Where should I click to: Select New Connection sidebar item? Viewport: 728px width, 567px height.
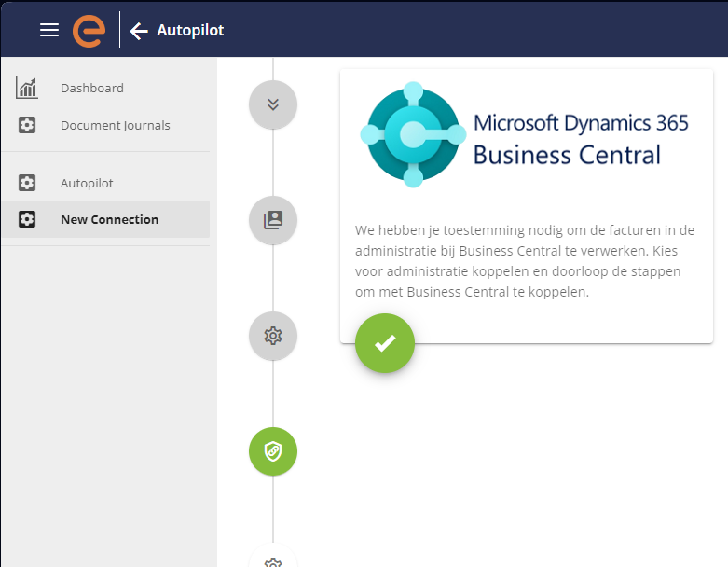[106, 219]
